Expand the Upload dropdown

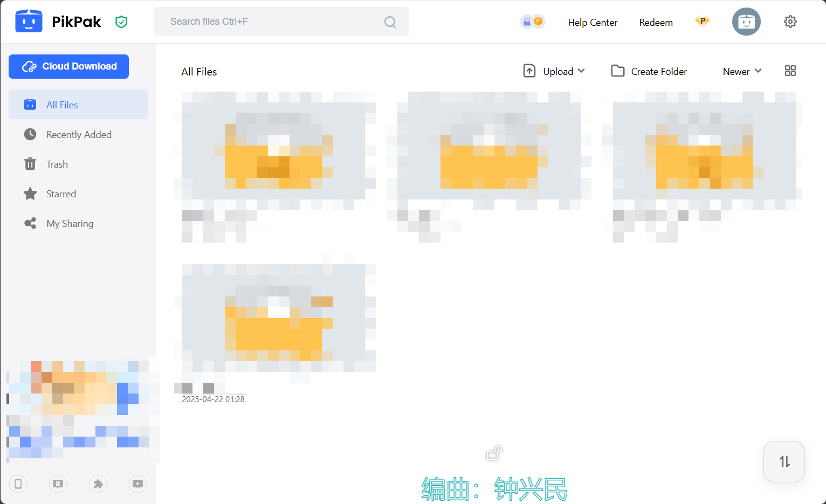pyautogui.click(x=554, y=71)
